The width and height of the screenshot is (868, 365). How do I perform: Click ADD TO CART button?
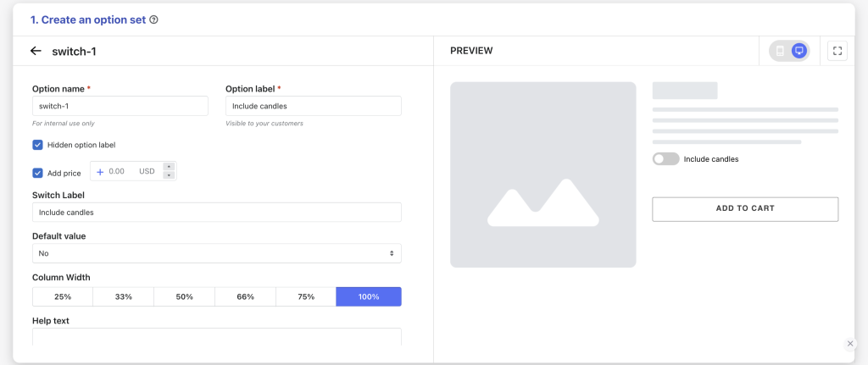pyautogui.click(x=745, y=209)
